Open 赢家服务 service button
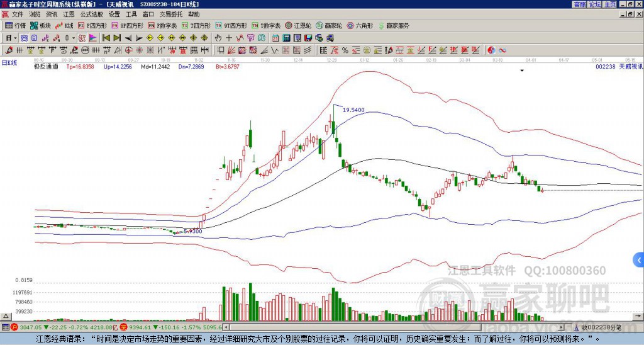 (394, 25)
